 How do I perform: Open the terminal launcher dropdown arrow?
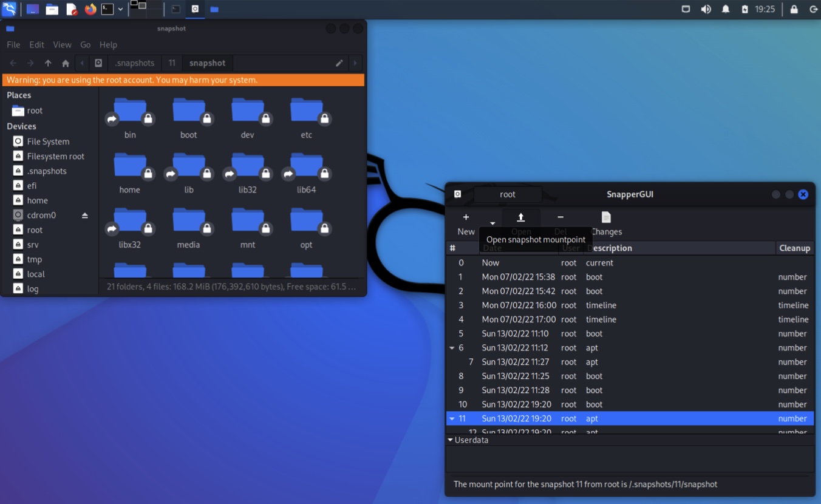[x=120, y=9]
